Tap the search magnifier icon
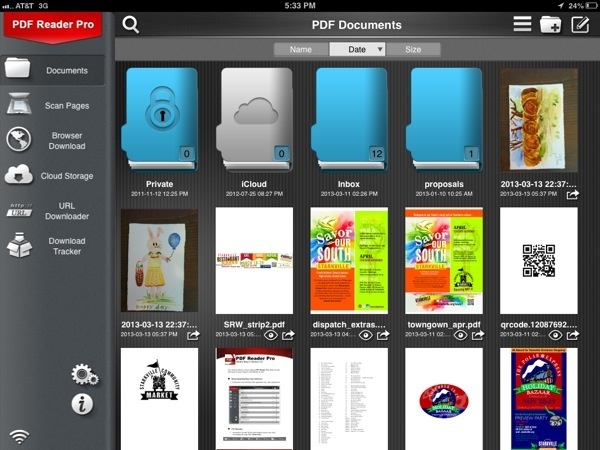 130,25
